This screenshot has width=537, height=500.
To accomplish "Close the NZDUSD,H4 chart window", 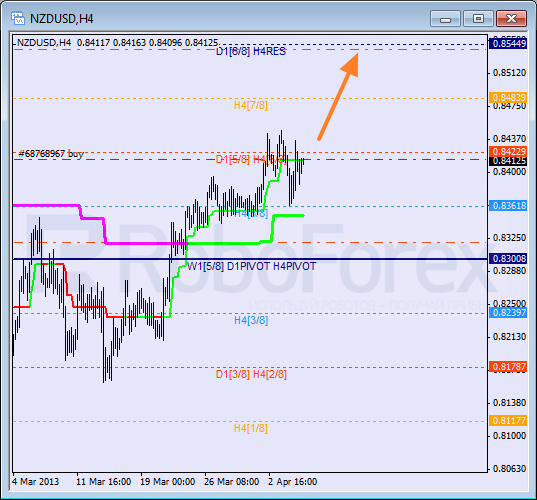I will 511,18.
